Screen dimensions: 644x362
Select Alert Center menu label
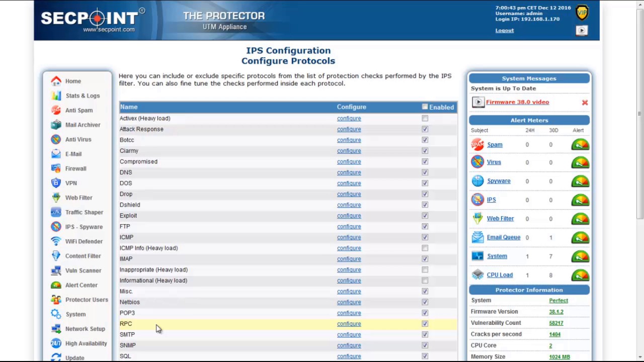pyautogui.click(x=81, y=285)
